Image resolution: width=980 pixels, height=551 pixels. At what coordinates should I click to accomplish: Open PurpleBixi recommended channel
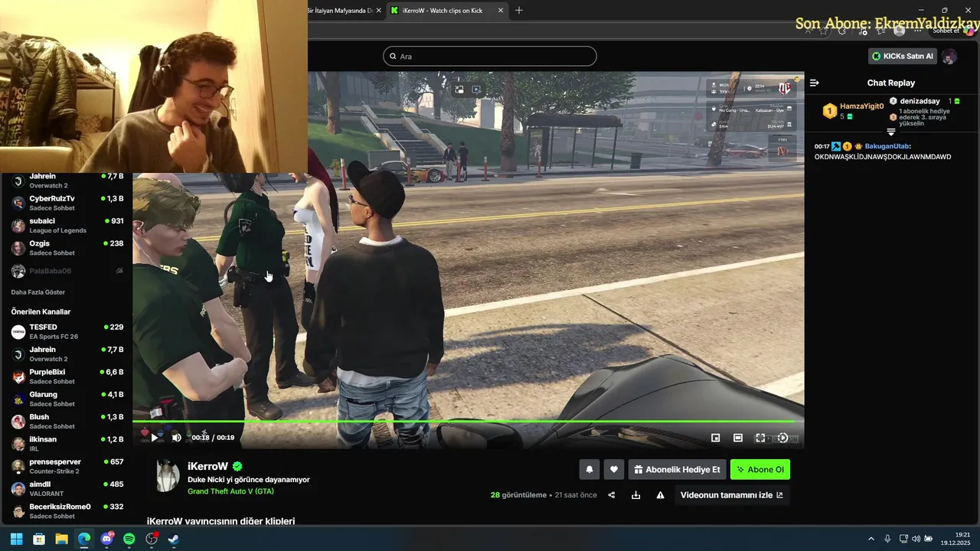coord(67,377)
